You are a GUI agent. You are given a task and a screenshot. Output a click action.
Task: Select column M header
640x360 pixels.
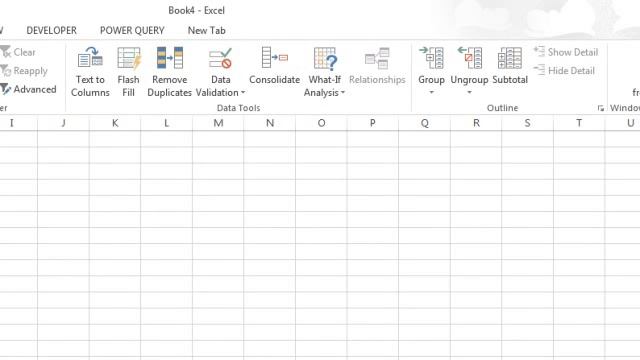[x=218, y=123]
